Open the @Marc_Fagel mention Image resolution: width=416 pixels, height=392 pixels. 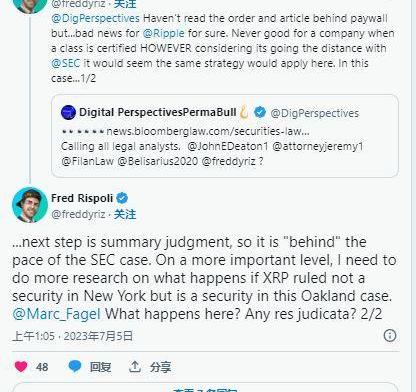[56, 314]
